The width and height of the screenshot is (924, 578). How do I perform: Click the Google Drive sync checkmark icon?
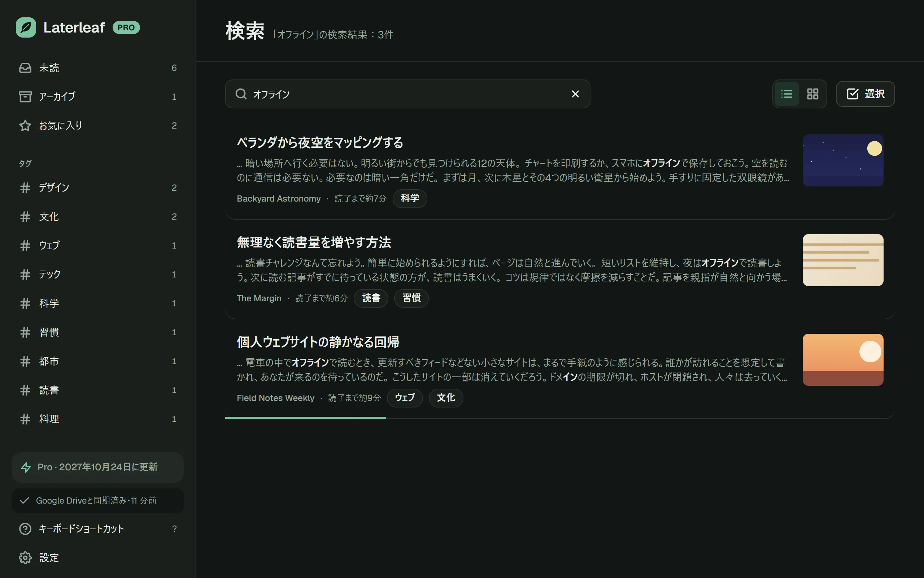pyautogui.click(x=25, y=500)
